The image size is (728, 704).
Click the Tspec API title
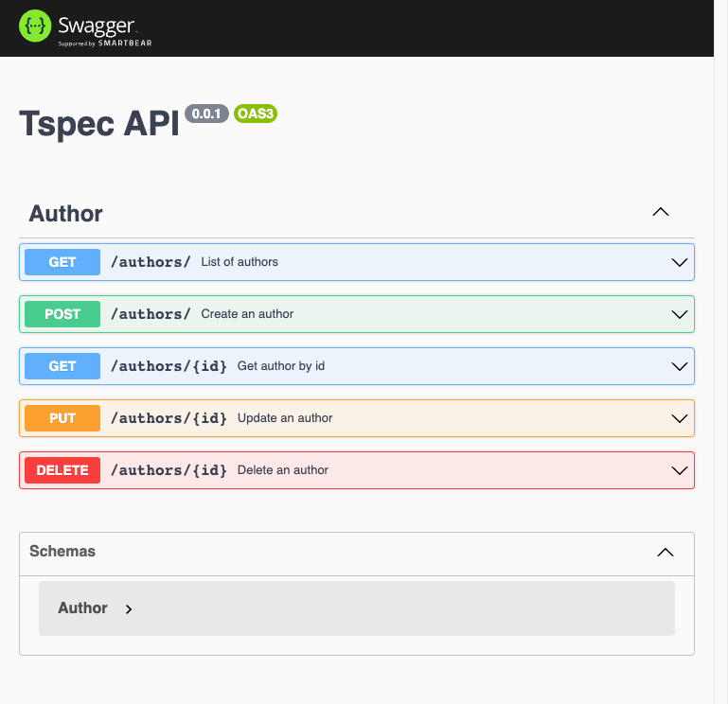[99, 124]
